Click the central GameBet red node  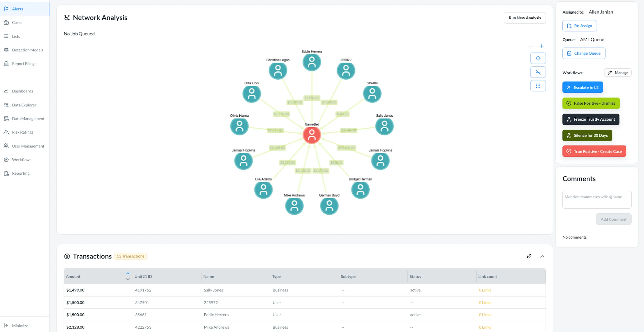(312, 135)
